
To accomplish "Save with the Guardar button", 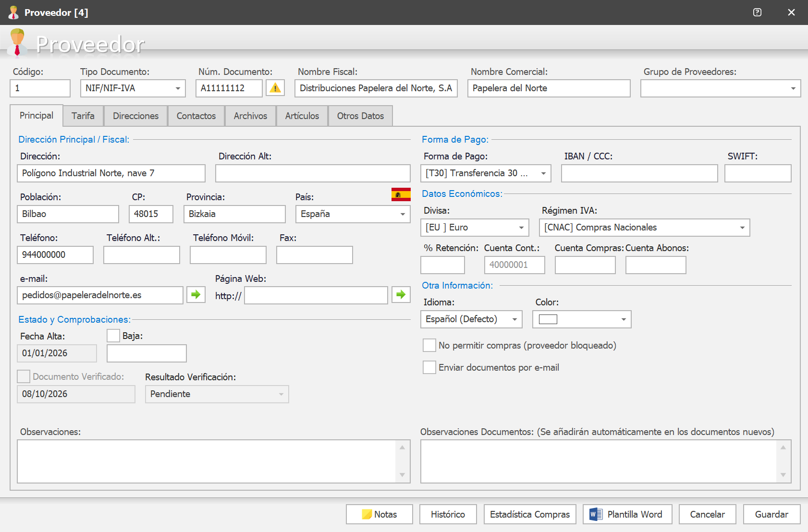I will point(772,514).
